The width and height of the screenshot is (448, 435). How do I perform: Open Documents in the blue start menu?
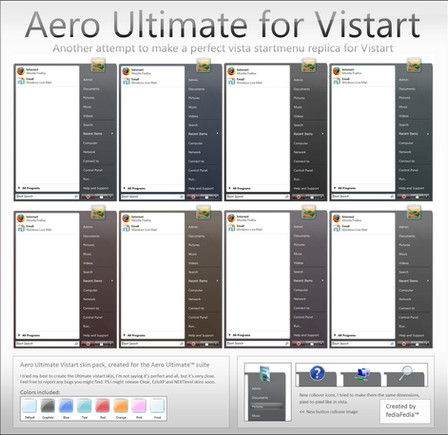click(196, 89)
